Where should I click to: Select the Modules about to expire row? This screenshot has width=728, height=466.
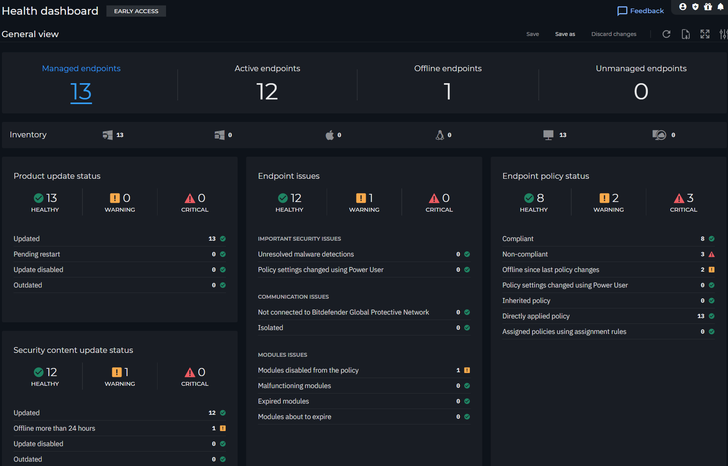pos(364,417)
